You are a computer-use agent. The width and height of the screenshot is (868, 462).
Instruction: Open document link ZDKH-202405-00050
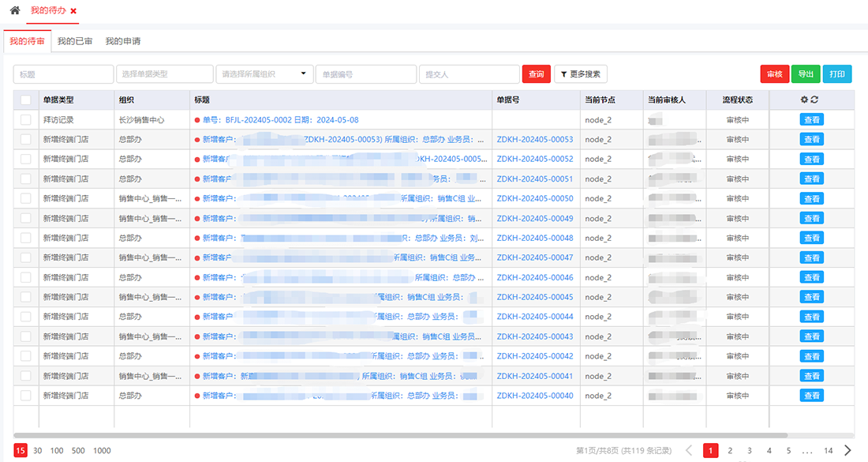click(535, 198)
